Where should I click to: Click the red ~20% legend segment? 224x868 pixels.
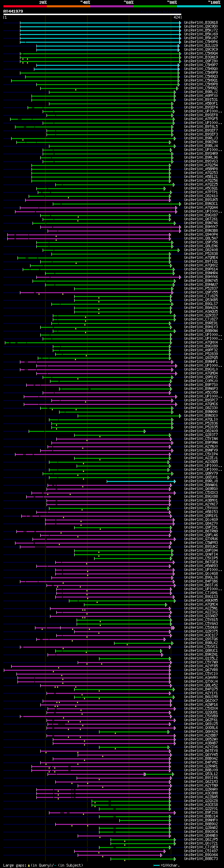pos(25,6)
